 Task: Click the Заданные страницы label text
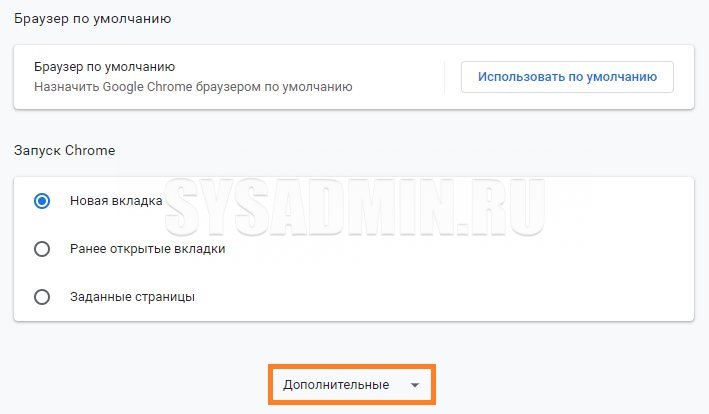pos(132,297)
